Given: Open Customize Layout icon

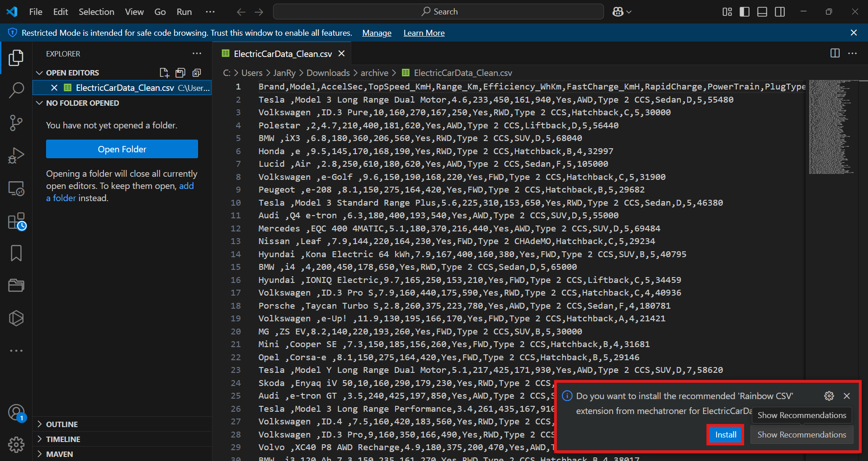Looking at the screenshot, I should (x=727, y=12).
